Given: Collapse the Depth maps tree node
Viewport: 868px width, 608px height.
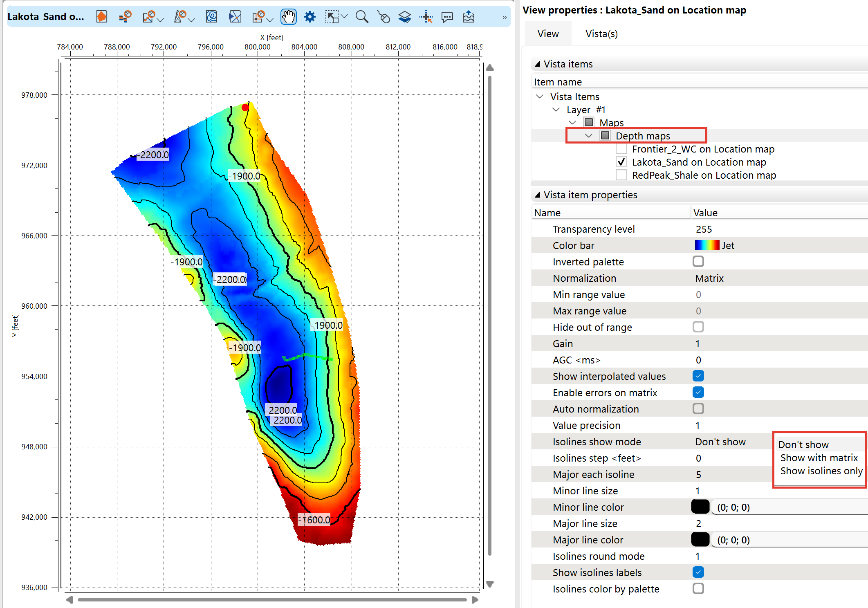Looking at the screenshot, I should 588,136.
